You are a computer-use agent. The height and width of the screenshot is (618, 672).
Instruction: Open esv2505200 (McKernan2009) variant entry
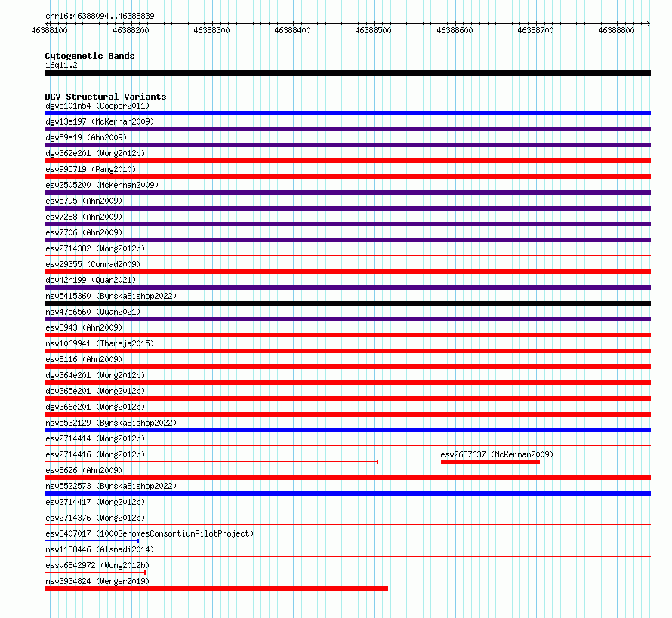click(x=102, y=185)
